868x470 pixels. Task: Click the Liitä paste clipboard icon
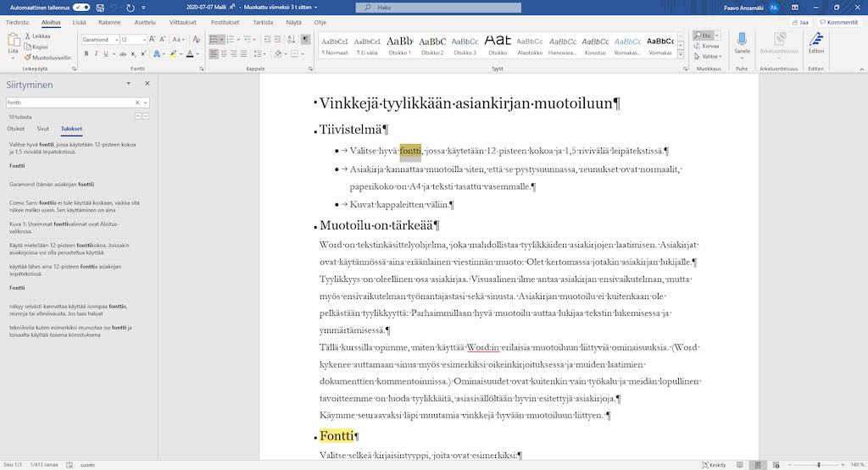[x=14, y=40]
